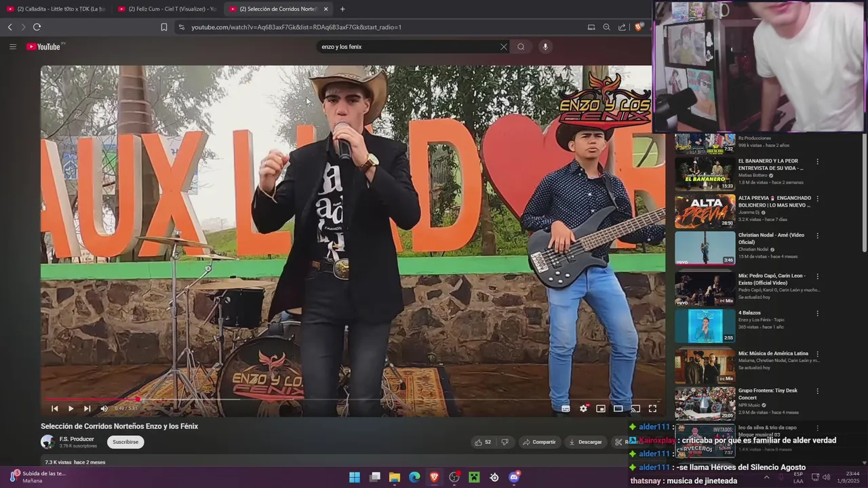Open Grupo Frontera: Tiny Desk Concert thumbnail
This screenshot has height=488, width=868.
coord(705,403)
